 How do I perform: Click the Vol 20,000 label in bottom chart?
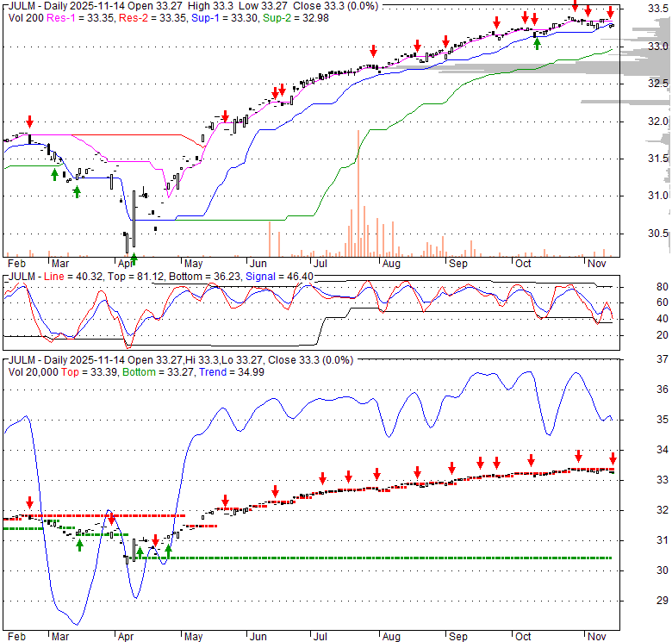pyautogui.click(x=33, y=372)
